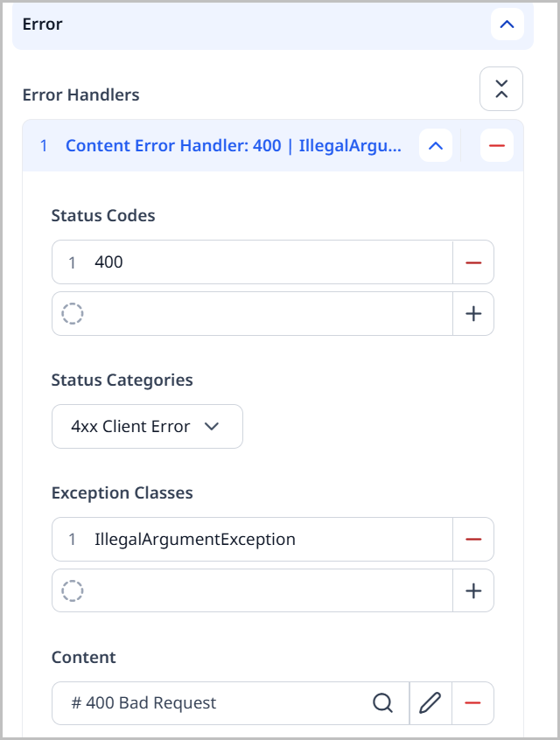The width and height of the screenshot is (560, 740).
Task: Collapse all error handlers using double-chevron icon
Action: pos(500,88)
